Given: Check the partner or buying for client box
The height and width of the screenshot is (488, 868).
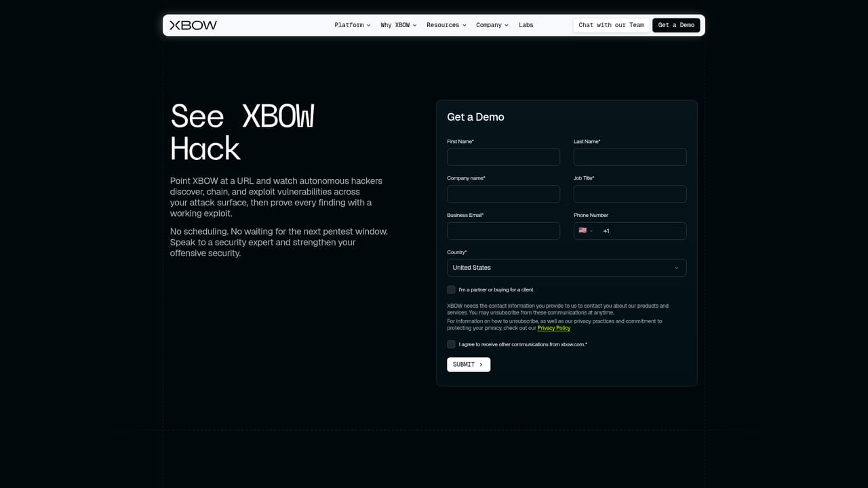Looking at the screenshot, I should (x=451, y=289).
